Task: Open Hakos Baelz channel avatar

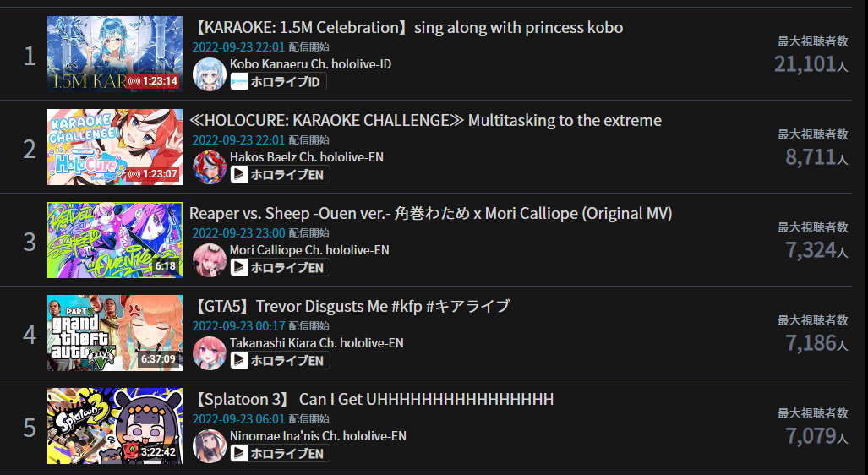Action: (x=210, y=167)
